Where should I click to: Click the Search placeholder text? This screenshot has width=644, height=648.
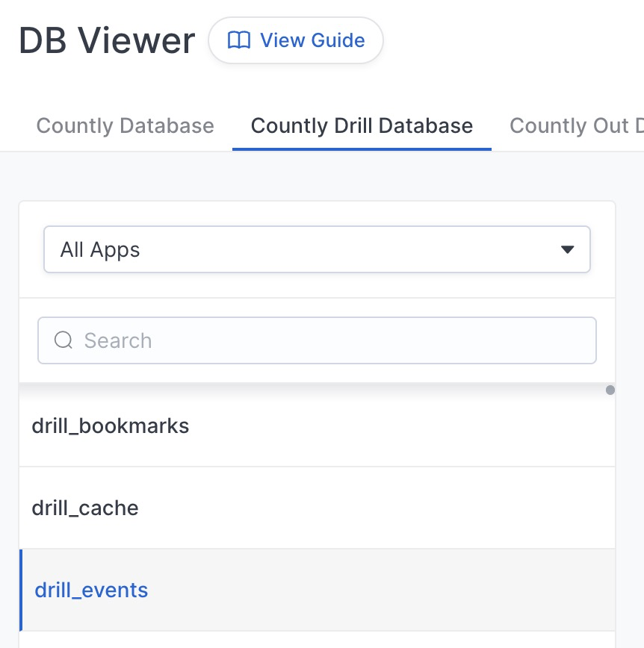click(118, 340)
